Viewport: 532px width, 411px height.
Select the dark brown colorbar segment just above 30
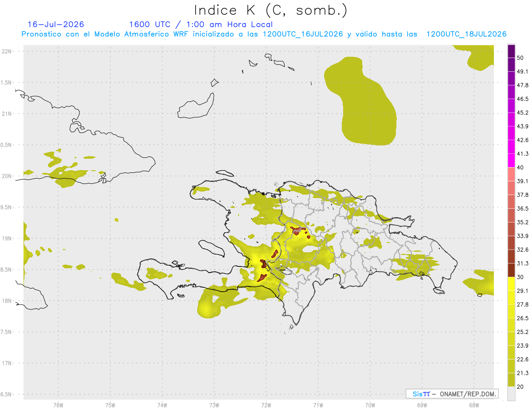[x=511, y=270]
